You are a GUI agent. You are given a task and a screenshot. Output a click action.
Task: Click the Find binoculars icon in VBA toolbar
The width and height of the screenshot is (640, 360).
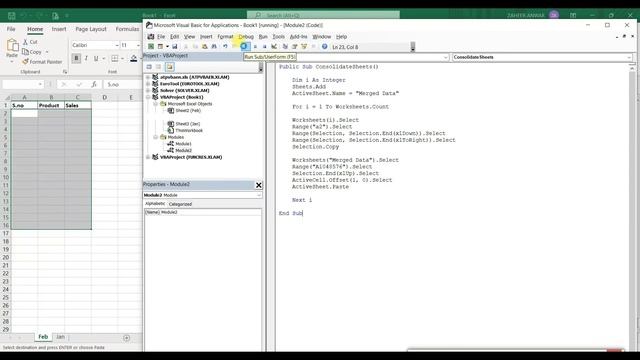(x=214, y=47)
